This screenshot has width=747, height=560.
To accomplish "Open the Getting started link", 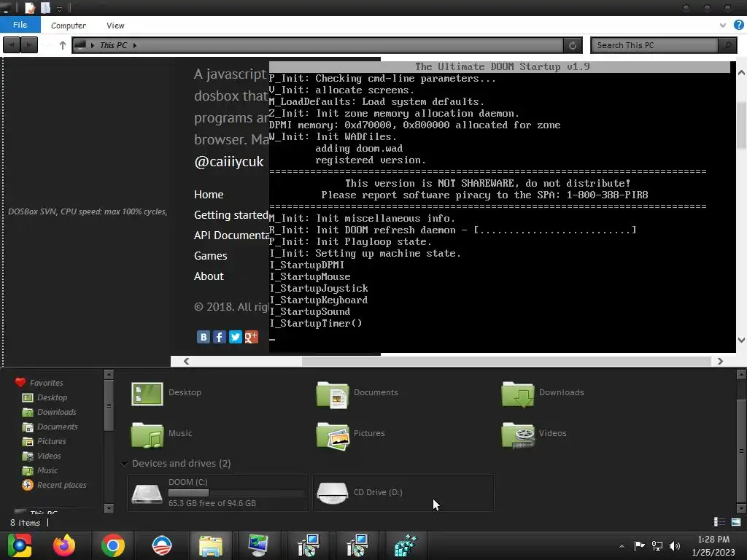I will (x=231, y=215).
